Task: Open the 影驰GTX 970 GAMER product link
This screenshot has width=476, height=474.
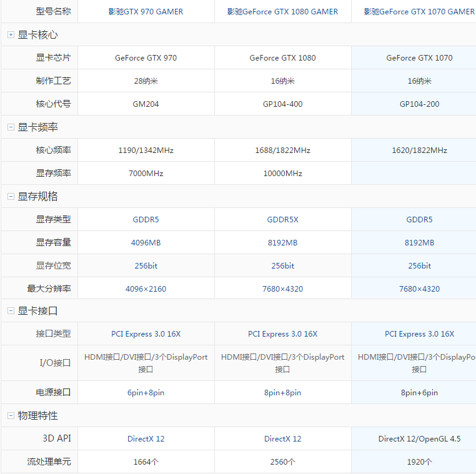Action: [x=146, y=11]
